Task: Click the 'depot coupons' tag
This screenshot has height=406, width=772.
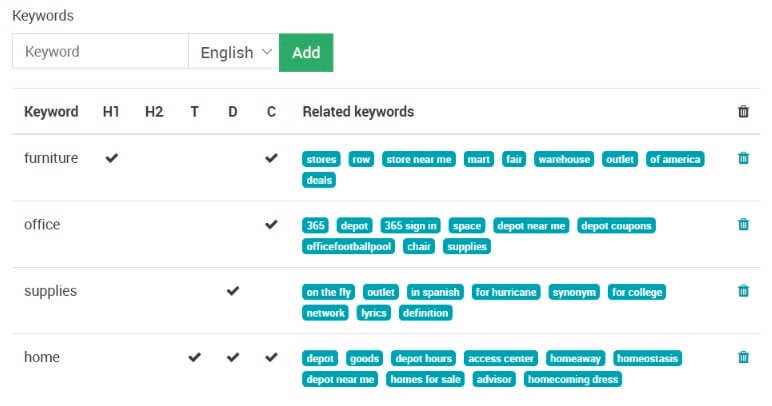Action: [x=616, y=226]
